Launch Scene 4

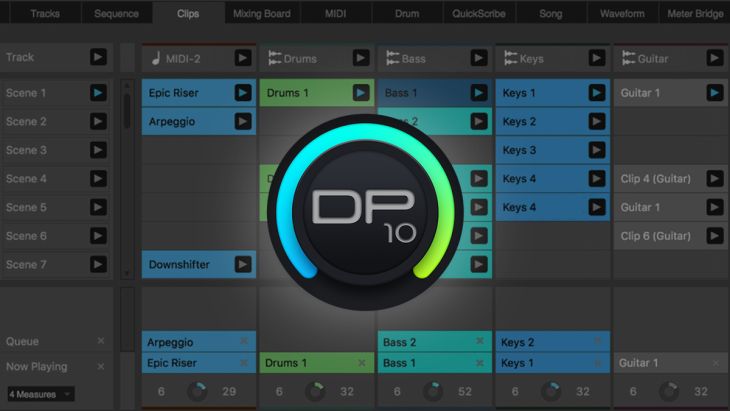point(98,179)
